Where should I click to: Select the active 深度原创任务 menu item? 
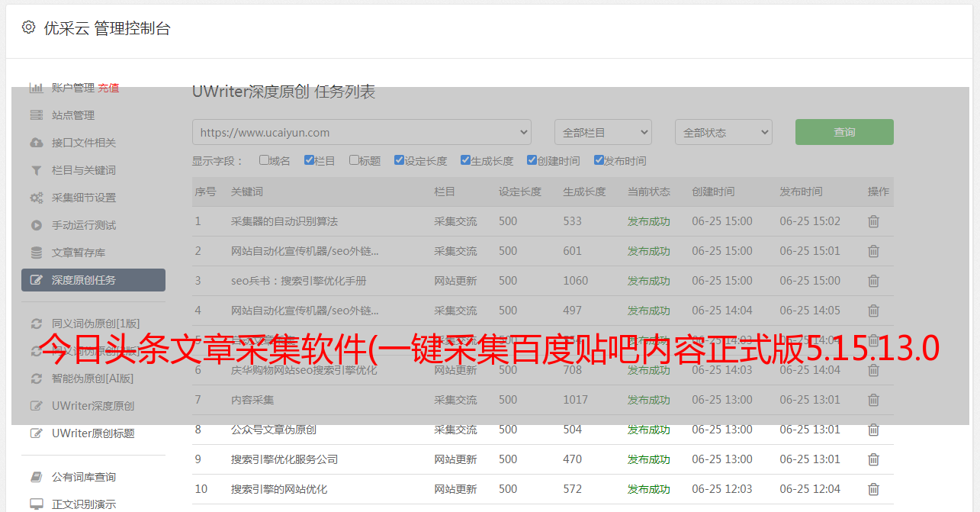(93, 280)
